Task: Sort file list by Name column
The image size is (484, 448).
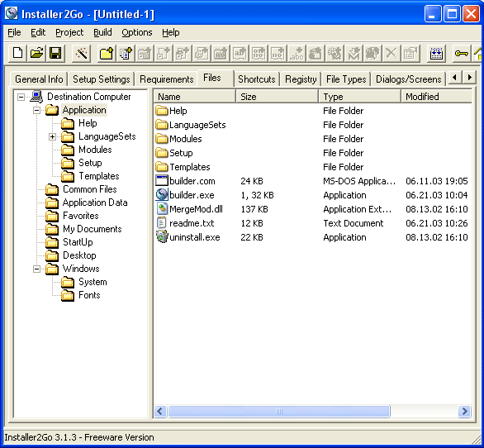Action: coord(194,97)
